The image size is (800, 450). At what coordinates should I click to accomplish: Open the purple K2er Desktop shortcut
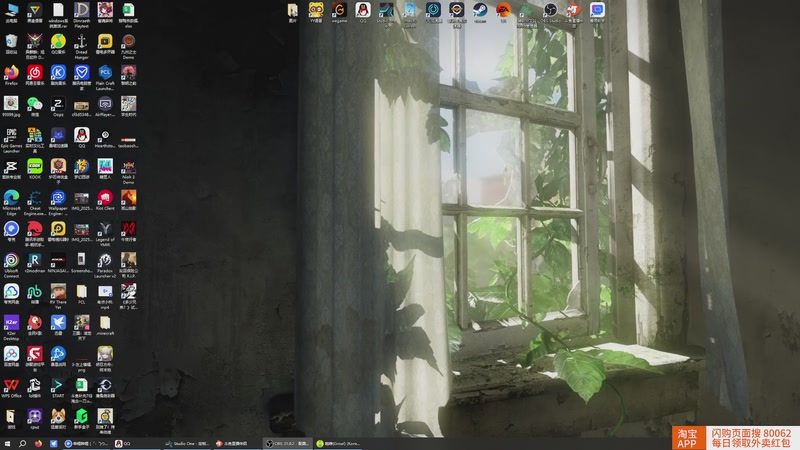[11, 327]
